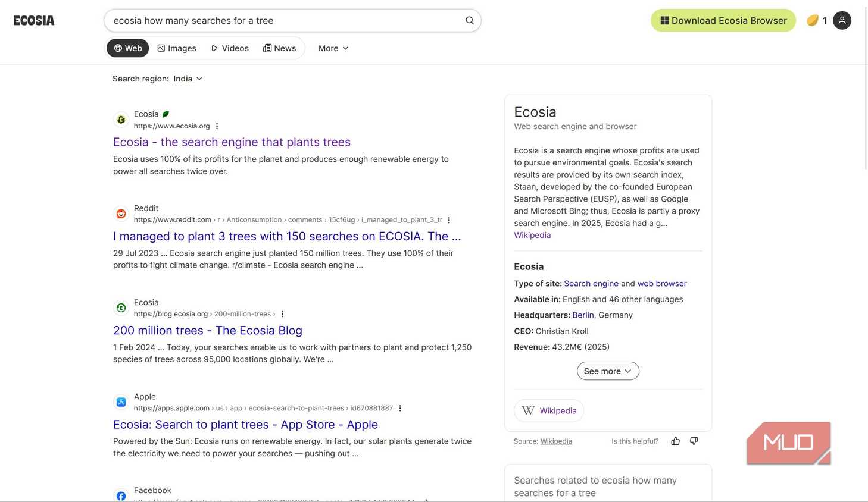Click the Wikipedia W logo icon
Image resolution: width=868 pixels, height=502 pixels.
528,410
